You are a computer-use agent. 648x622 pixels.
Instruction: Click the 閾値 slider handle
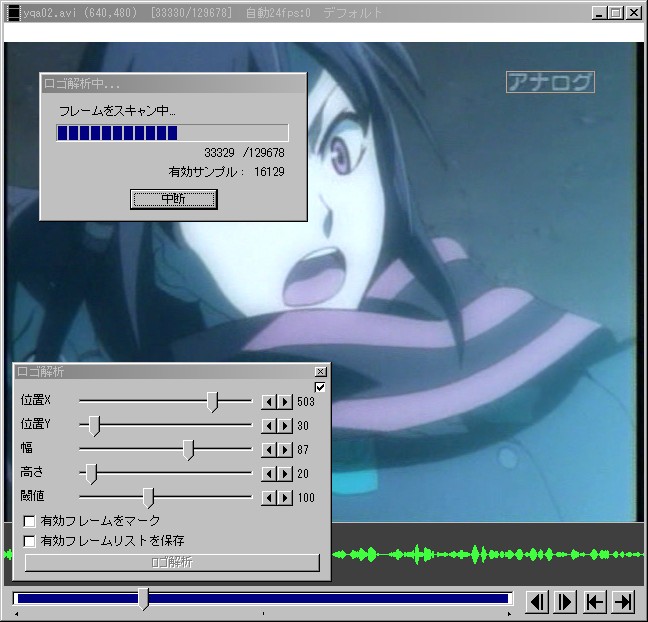point(148,498)
